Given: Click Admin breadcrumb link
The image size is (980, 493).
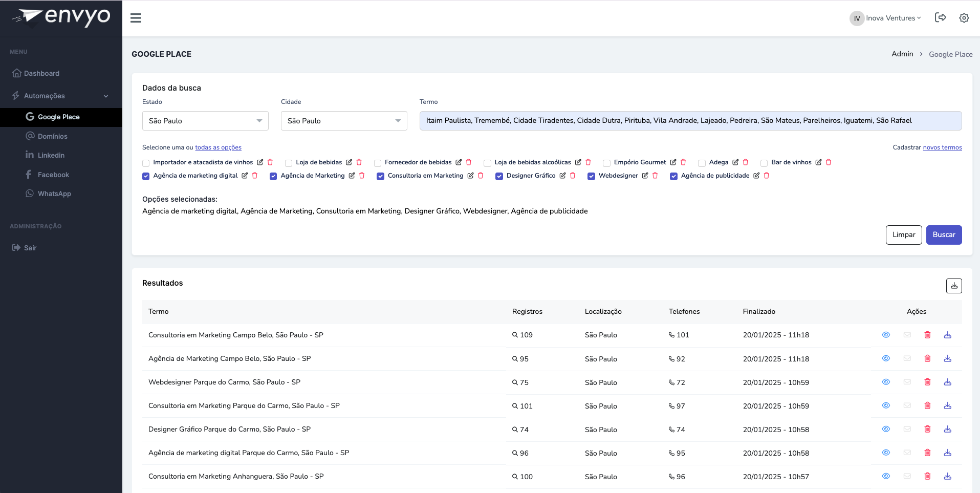Looking at the screenshot, I should [902, 54].
